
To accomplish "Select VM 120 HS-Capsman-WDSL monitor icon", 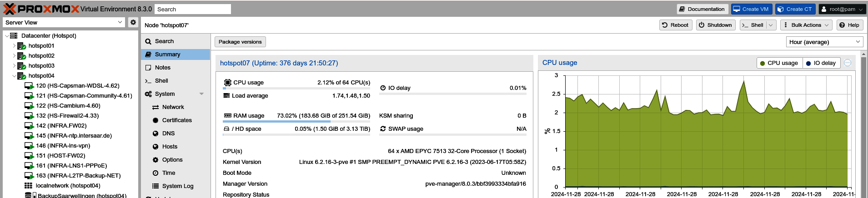I will [29, 86].
